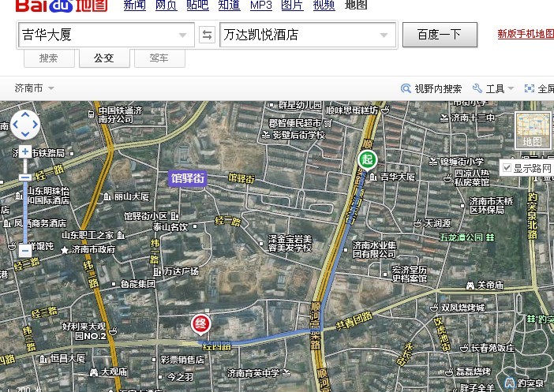Select the 驾车 driving tab
554x392 pixels.
[x=158, y=58]
